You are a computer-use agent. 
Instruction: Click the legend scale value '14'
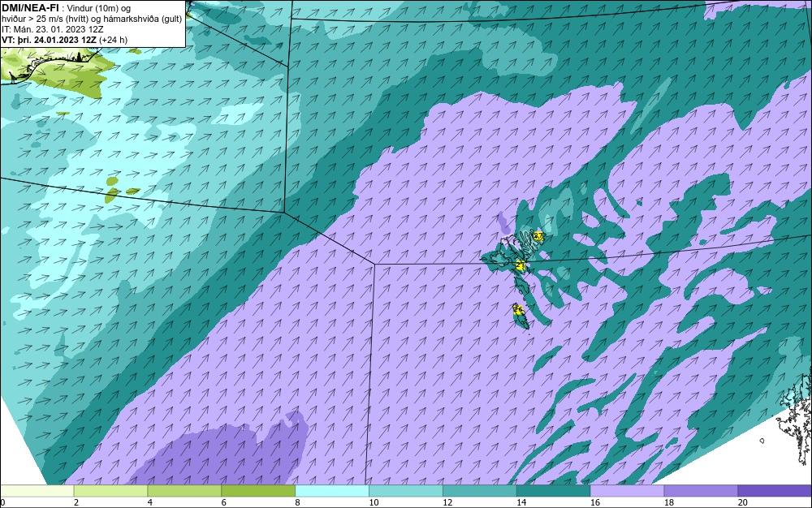[521, 502]
